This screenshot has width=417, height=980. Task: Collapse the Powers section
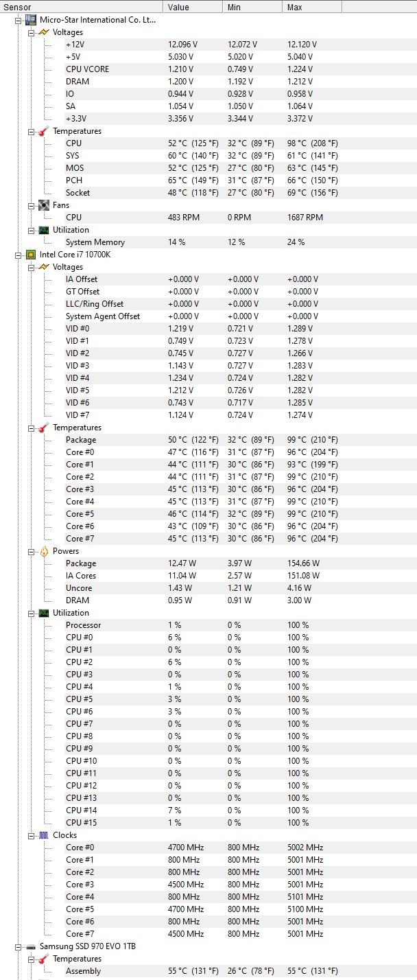tap(32, 551)
